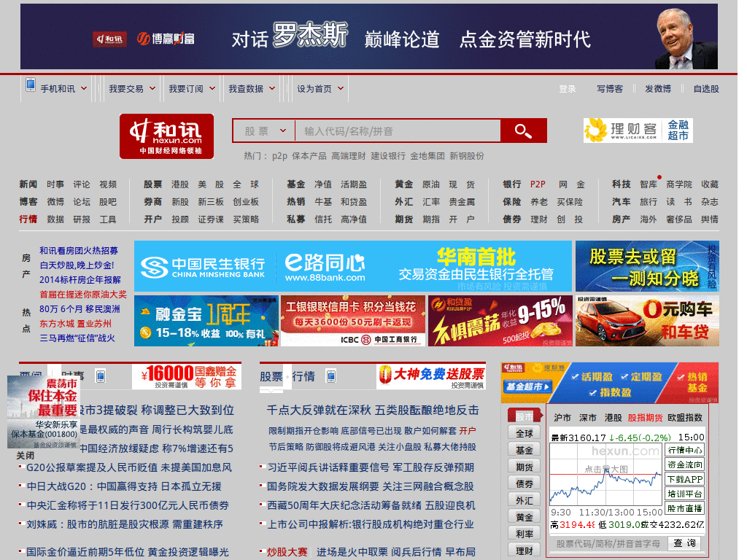This screenshot has width=747, height=560.
Task: Open the mobile icon next to 行情 tab
Action: click(x=331, y=377)
